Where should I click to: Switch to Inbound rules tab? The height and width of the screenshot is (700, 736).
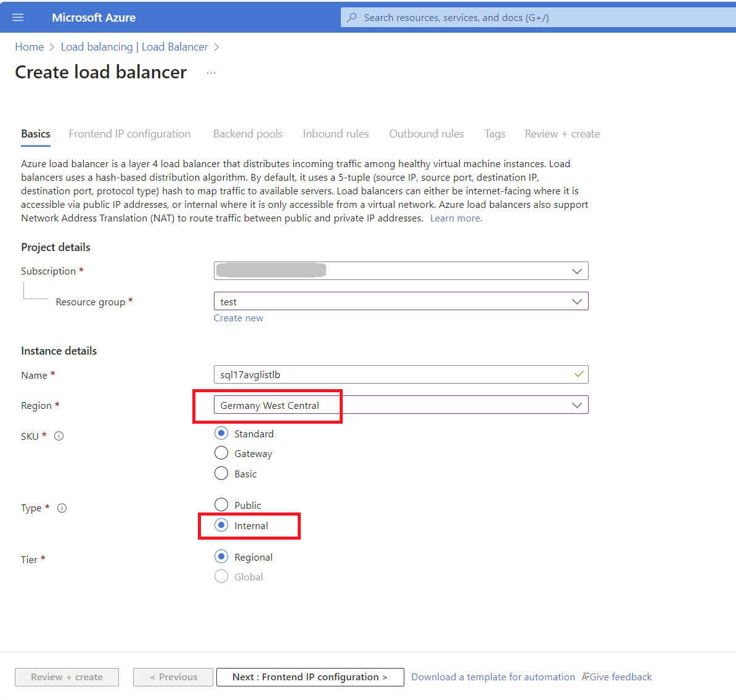coord(335,134)
